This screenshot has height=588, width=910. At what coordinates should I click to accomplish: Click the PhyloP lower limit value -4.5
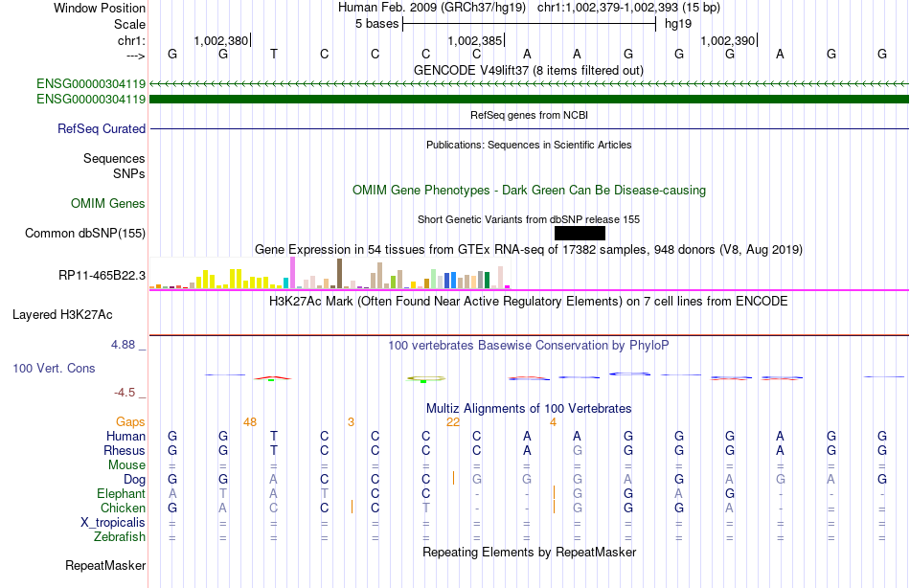(x=125, y=393)
